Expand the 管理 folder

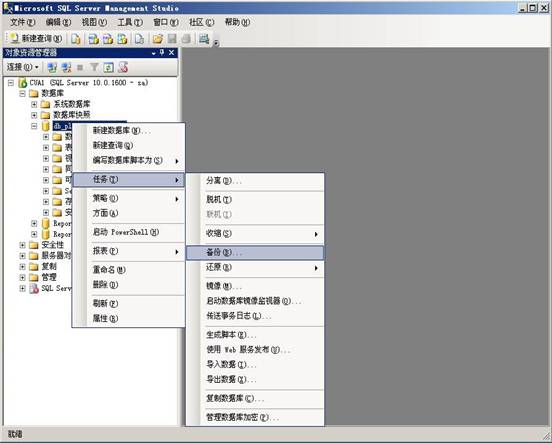[22, 277]
